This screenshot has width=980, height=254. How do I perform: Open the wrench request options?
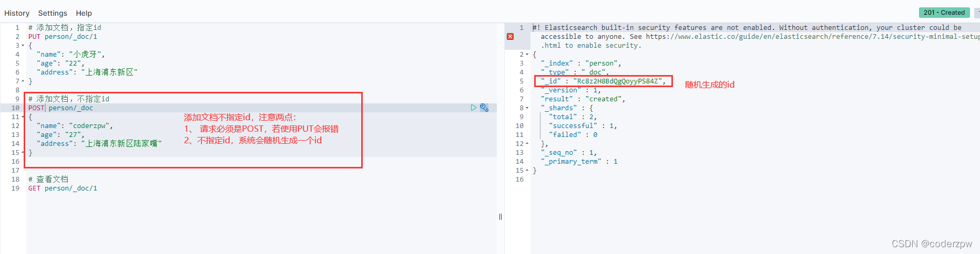(x=484, y=108)
